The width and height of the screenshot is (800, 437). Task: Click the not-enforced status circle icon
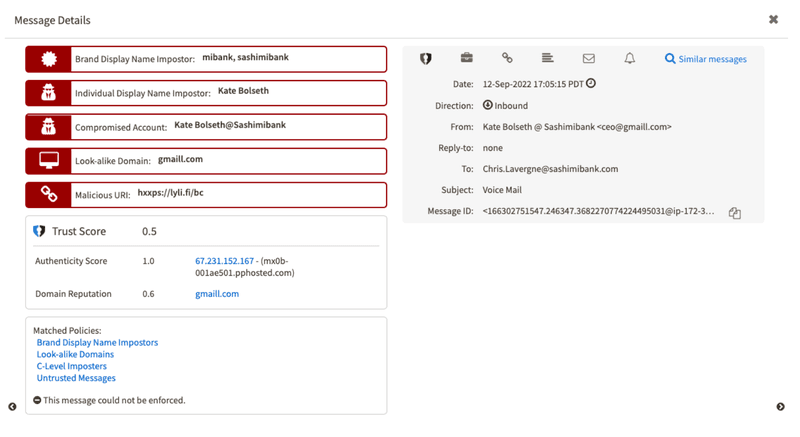37,400
